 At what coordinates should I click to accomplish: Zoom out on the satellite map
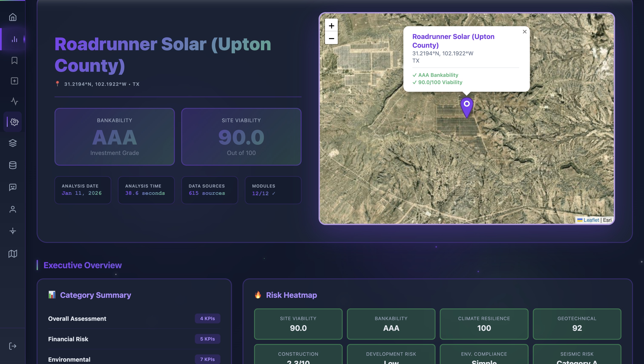coord(331,38)
